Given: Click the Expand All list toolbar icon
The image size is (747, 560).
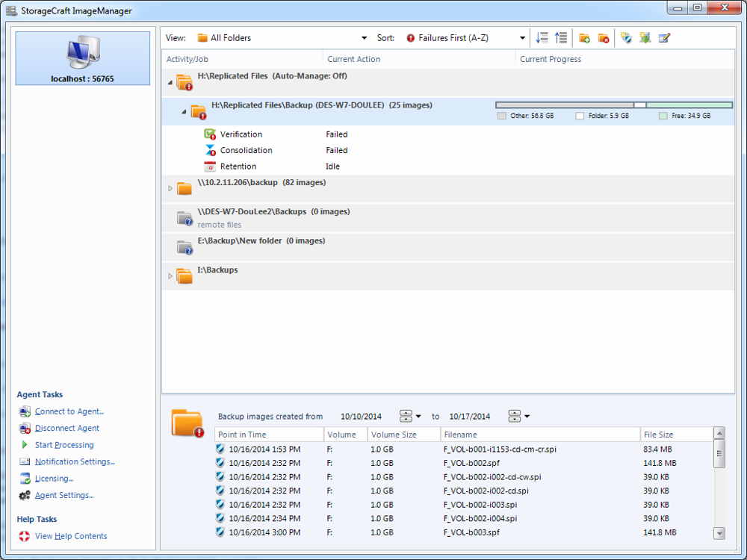Looking at the screenshot, I should tap(542, 37).
